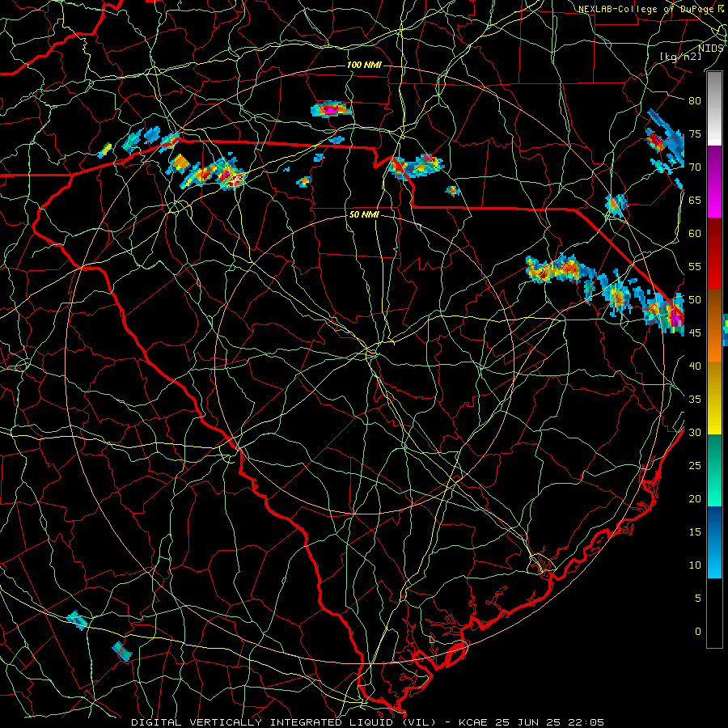Click legend value "10"
Screen dimensions: 728x728
(695, 565)
